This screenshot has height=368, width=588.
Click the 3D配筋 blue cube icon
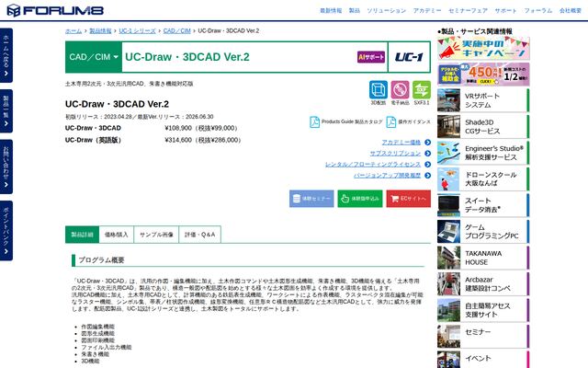(378, 90)
